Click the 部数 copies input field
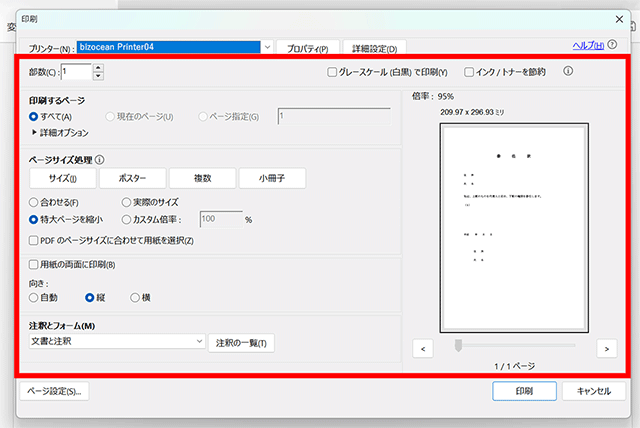Viewport: 640px width, 428px height. point(76,72)
